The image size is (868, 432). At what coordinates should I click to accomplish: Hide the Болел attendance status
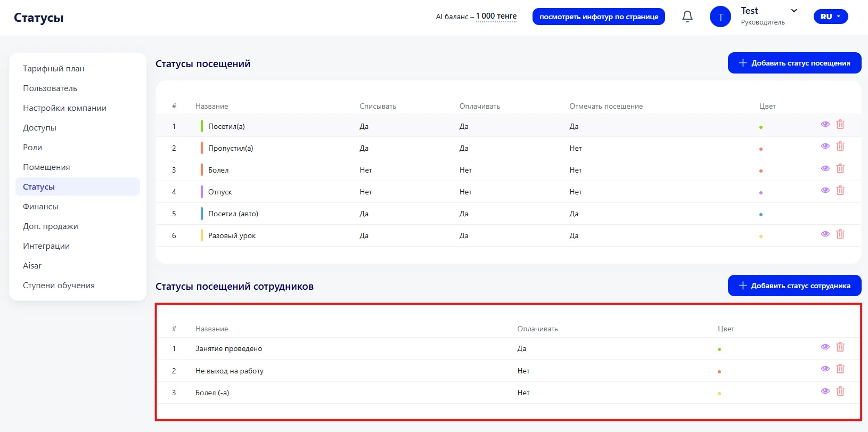(825, 168)
